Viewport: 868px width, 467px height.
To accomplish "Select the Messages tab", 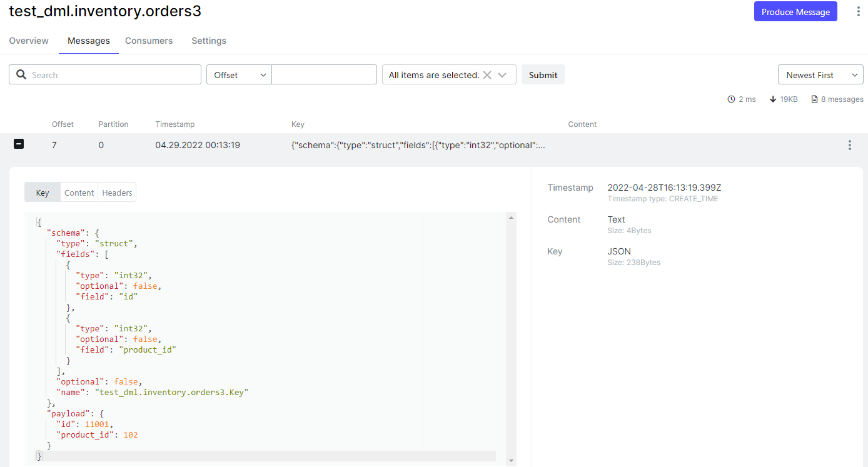I will pos(89,41).
